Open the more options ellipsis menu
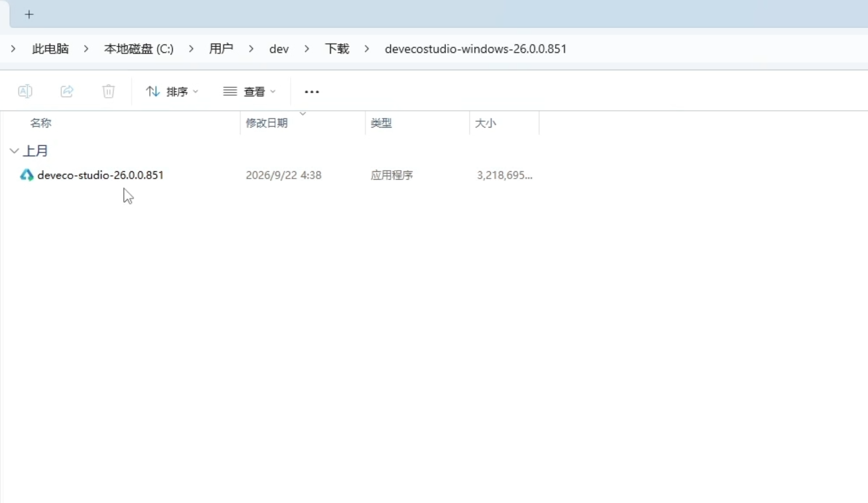Screen dimensions: 868x503 coord(312,92)
